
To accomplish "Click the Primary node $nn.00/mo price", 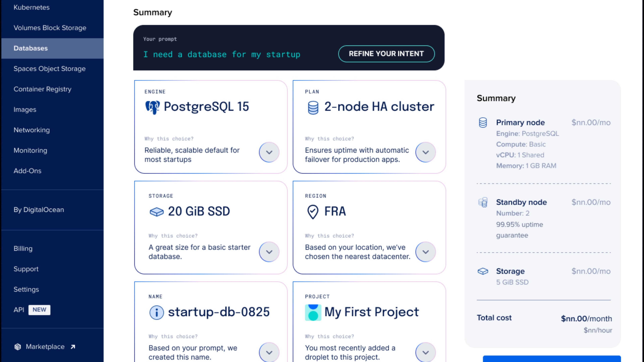I will tap(591, 123).
